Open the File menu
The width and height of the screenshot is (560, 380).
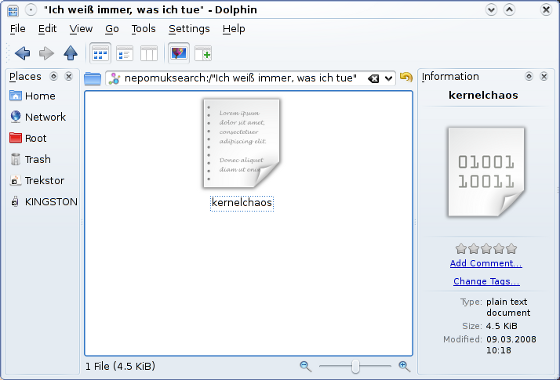18,29
